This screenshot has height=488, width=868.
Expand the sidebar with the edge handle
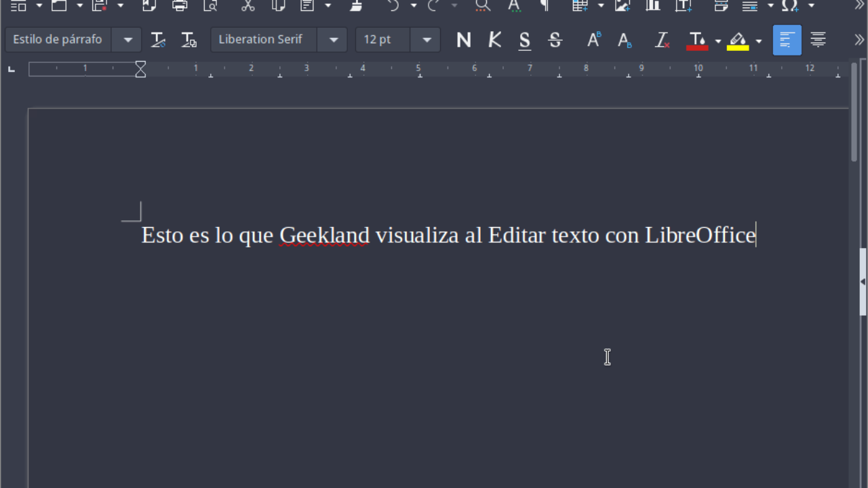(863, 282)
